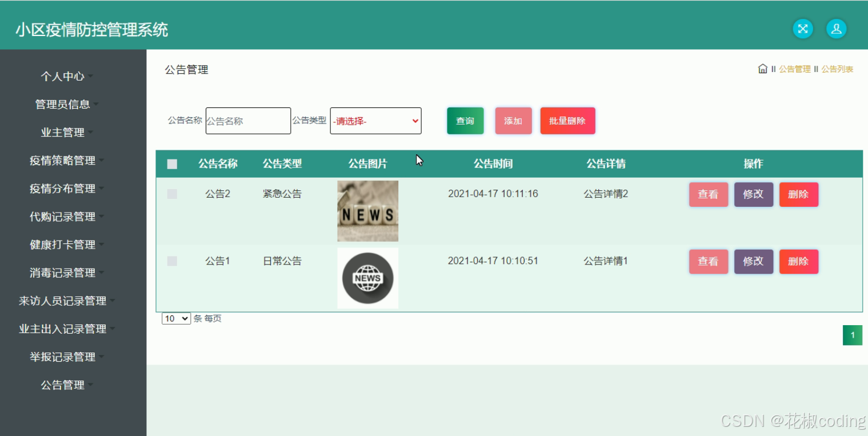868x436 pixels.
Task: Click the 小区疫情防控管理系统 title
Action: tap(91, 30)
